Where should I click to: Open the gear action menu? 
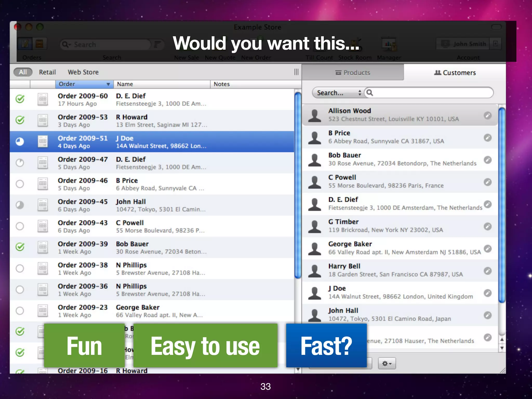387,363
